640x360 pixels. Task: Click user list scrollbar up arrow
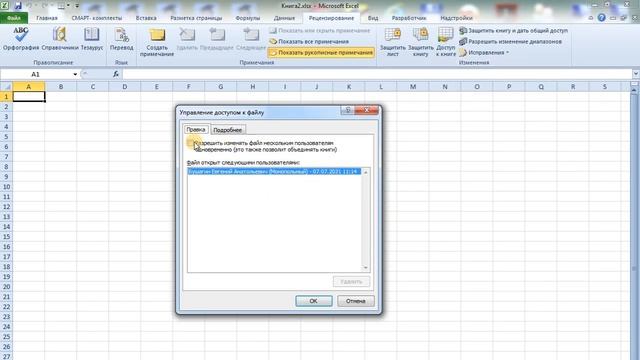point(366,172)
